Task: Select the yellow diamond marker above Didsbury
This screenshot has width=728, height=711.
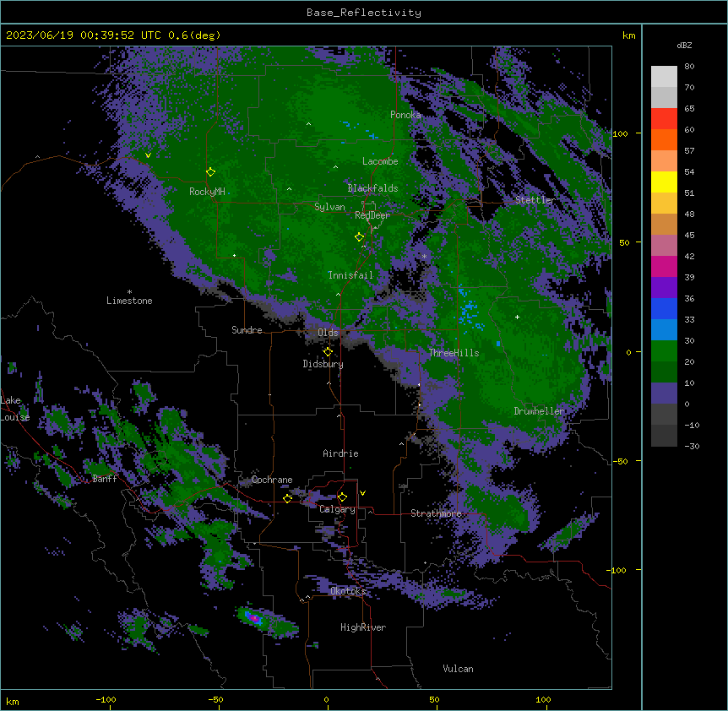Action: click(x=328, y=352)
